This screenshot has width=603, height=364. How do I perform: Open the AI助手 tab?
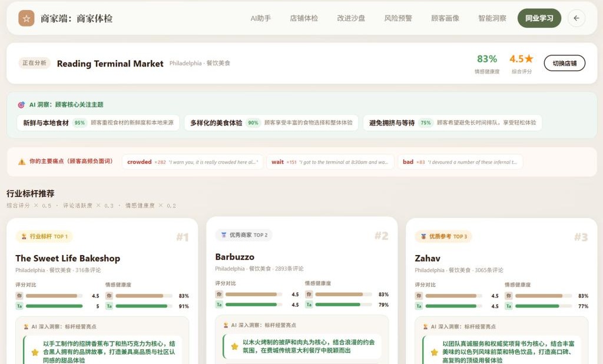261,18
